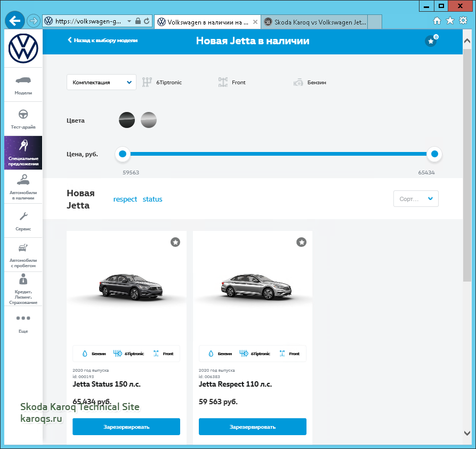Open Автомобили с пробегом sidebar icon
The height and width of the screenshot is (449, 476).
(x=23, y=248)
